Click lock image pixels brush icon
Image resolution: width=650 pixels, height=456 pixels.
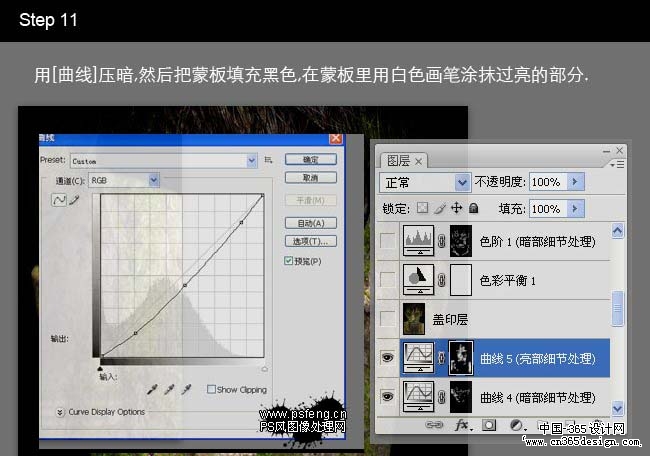pyautogui.click(x=439, y=208)
